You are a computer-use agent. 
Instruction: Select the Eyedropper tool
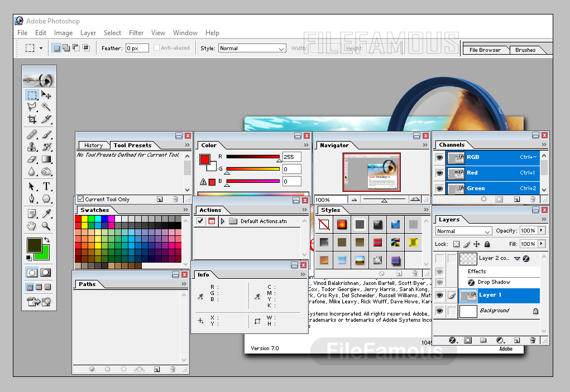click(x=46, y=214)
